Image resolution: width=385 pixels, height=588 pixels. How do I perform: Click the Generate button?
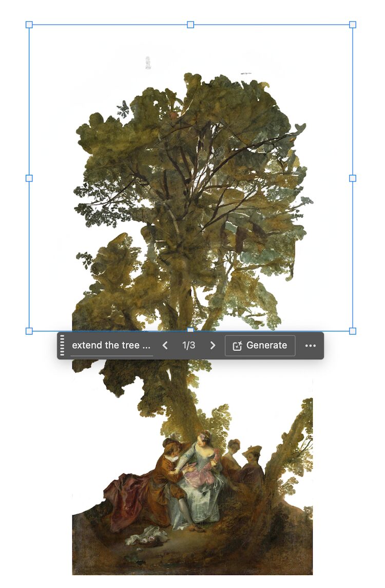[260, 345]
